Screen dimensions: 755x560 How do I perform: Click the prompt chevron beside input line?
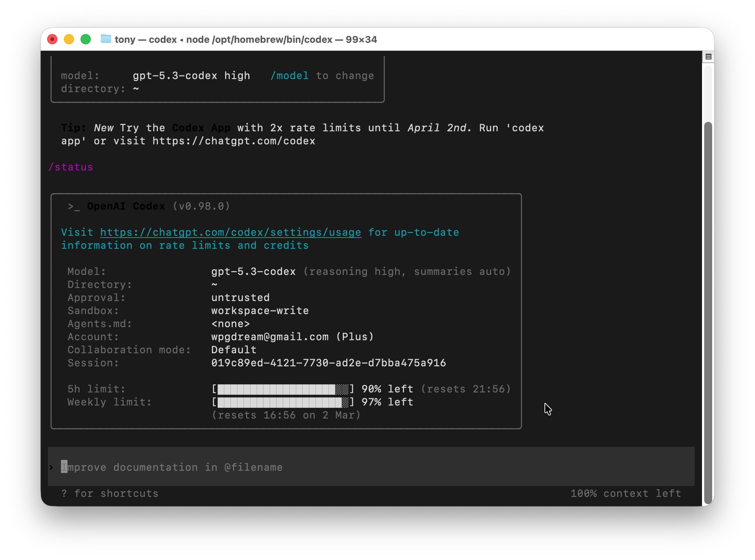[x=51, y=467]
